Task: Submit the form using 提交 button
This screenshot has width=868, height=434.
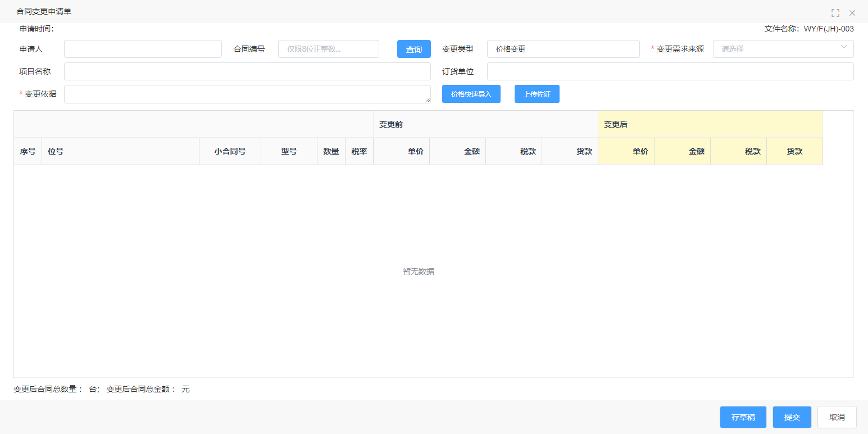Action: 792,417
